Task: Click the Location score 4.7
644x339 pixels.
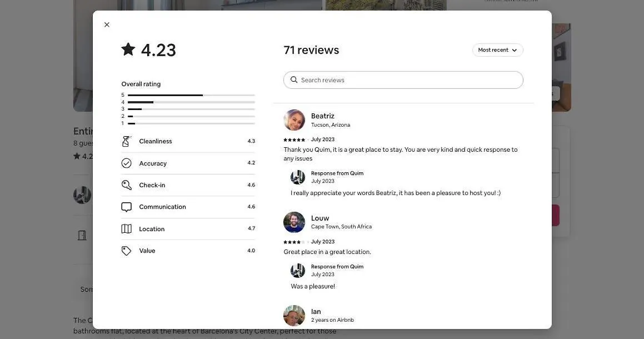Action: pos(251,228)
